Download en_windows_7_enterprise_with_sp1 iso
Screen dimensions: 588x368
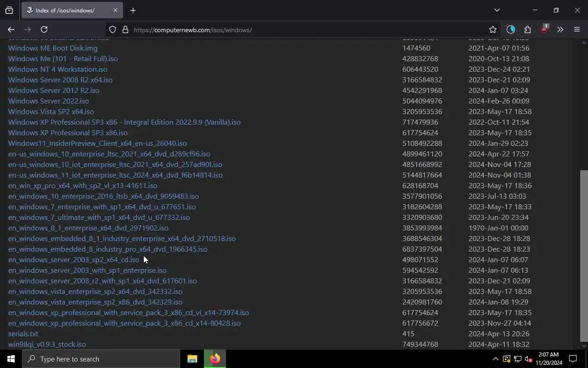click(x=102, y=207)
